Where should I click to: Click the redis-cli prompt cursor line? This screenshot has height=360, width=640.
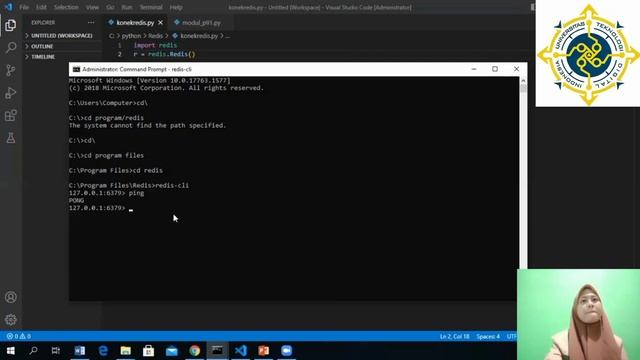click(101, 208)
